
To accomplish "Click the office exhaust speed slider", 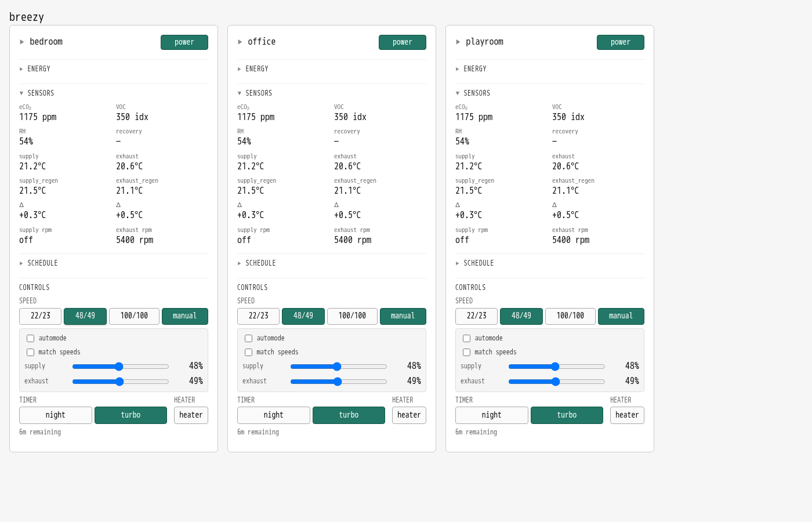I will click(x=339, y=382).
